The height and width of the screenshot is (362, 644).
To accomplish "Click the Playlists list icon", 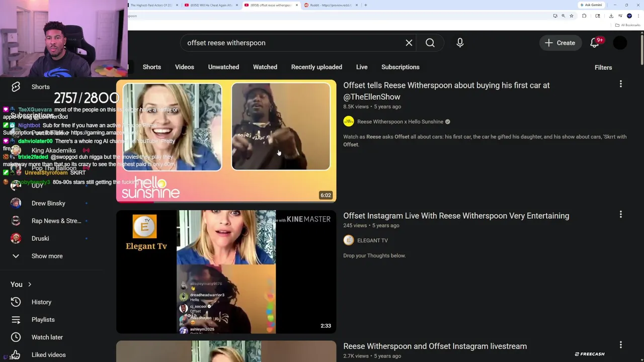I will point(16,320).
